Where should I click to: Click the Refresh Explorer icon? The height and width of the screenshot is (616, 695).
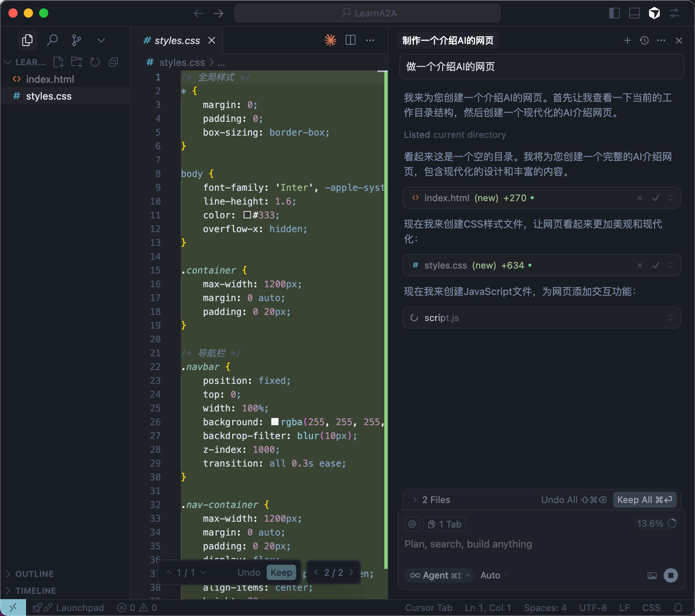click(95, 62)
